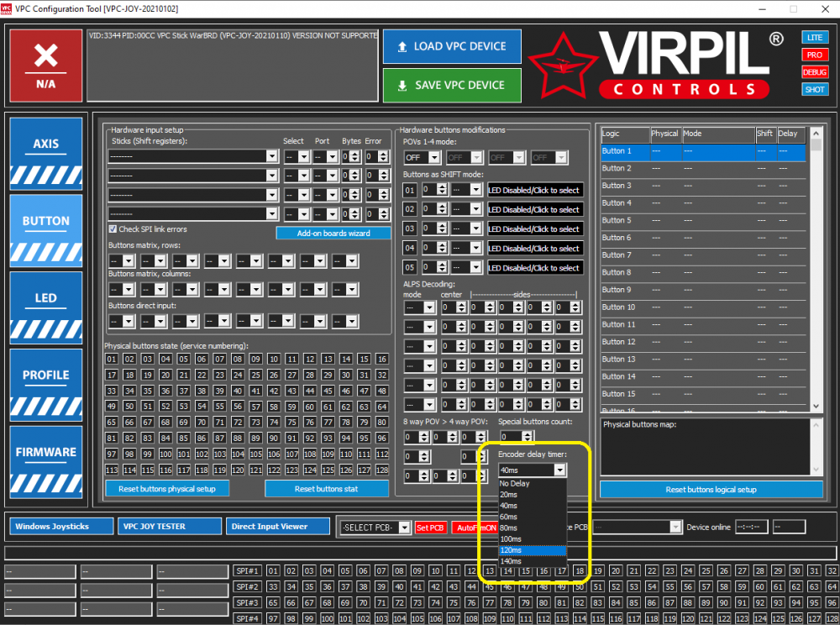
Task: Open Windows Joysticks panel
Action: point(61,527)
